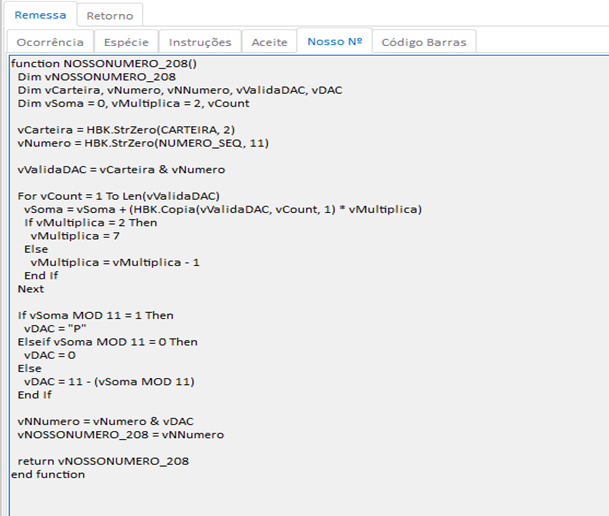Click the blank area below the code in the editor

click(309, 499)
